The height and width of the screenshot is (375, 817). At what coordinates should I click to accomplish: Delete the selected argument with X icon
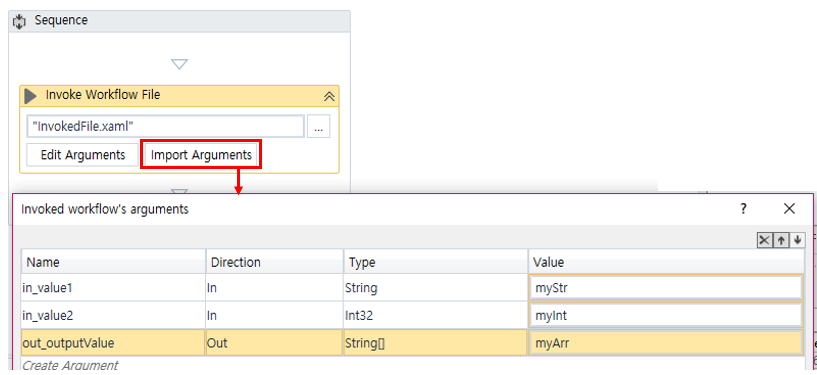coord(764,240)
